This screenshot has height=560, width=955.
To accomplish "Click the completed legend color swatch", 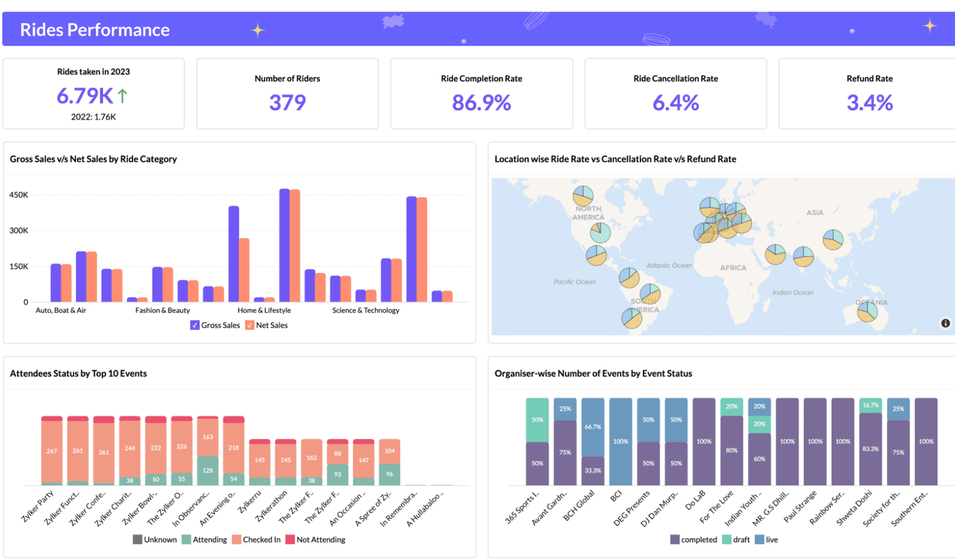I will coord(675,540).
